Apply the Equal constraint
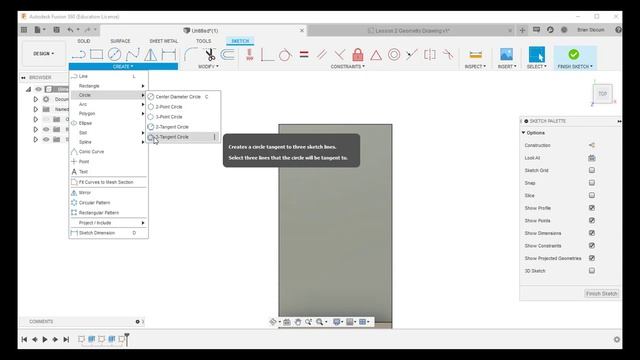Screen dimensions: 640x360 pyautogui.click(x=304, y=54)
